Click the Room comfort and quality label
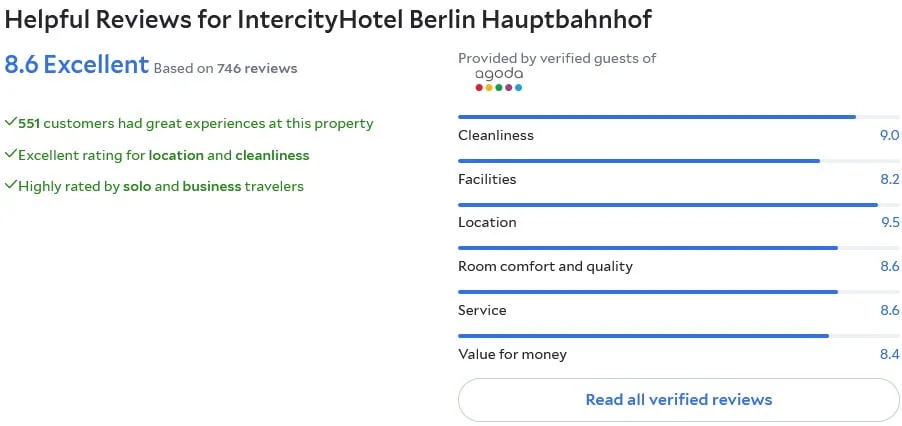The width and height of the screenshot is (902, 426). coord(545,267)
